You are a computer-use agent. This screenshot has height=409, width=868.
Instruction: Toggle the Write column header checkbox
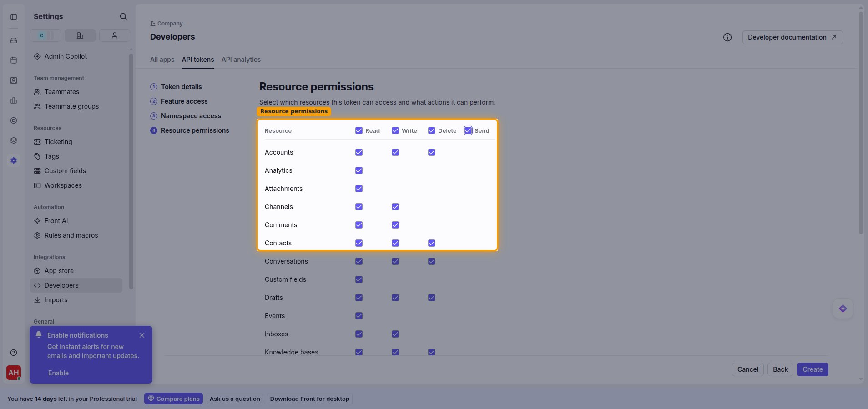click(x=395, y=130)
